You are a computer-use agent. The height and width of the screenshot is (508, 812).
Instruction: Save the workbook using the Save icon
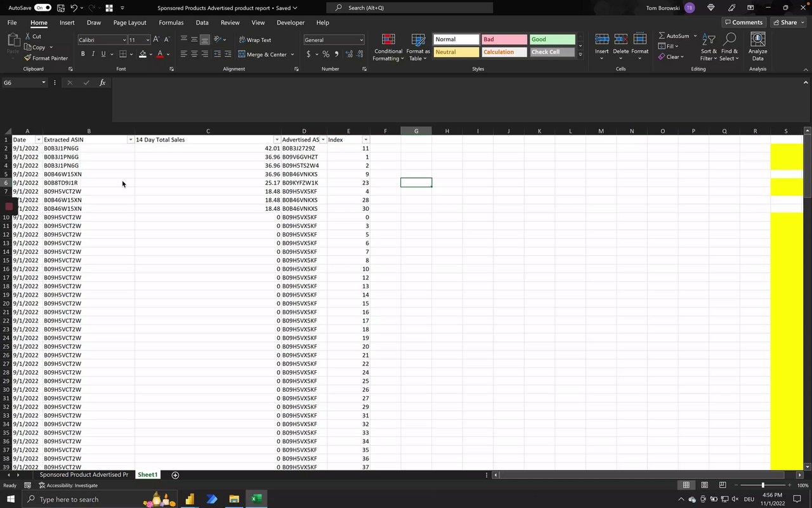point(61,8)
